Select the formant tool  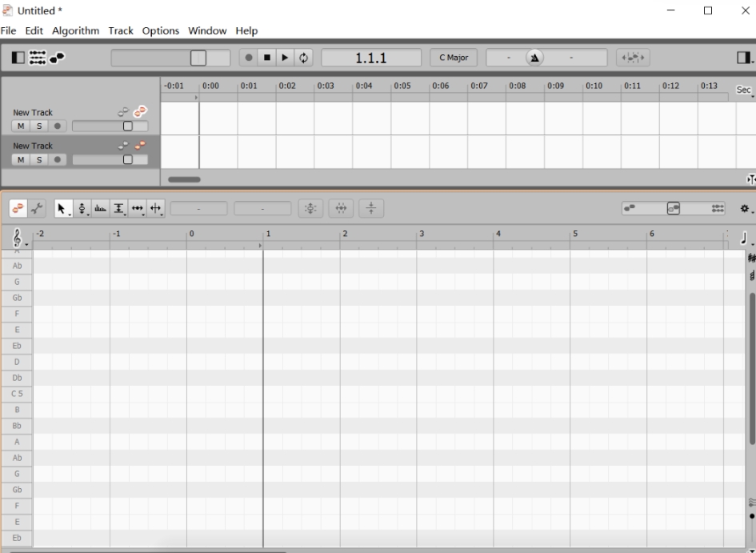[118, 209]
